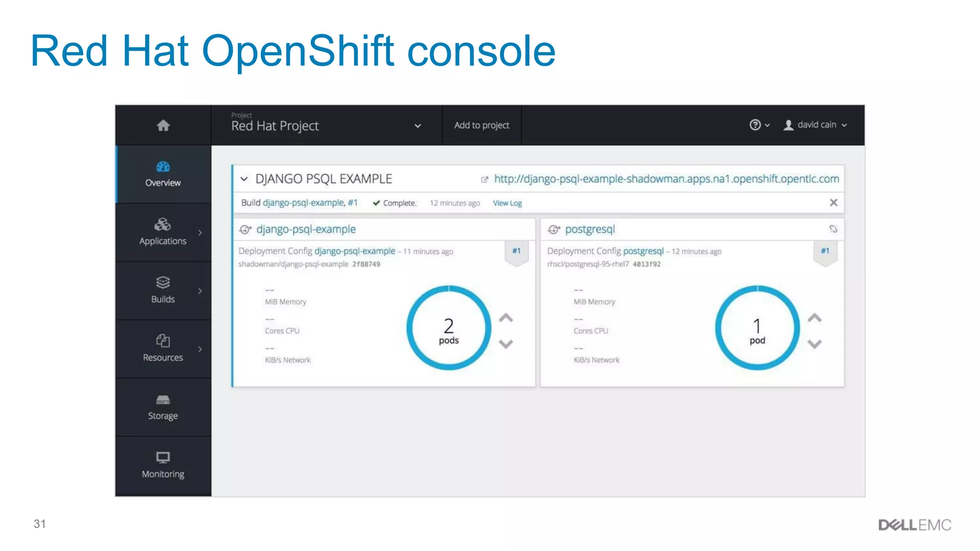Open the Resources sidebar menu
The height and width of the screenshot is (551, 980).
163,349
